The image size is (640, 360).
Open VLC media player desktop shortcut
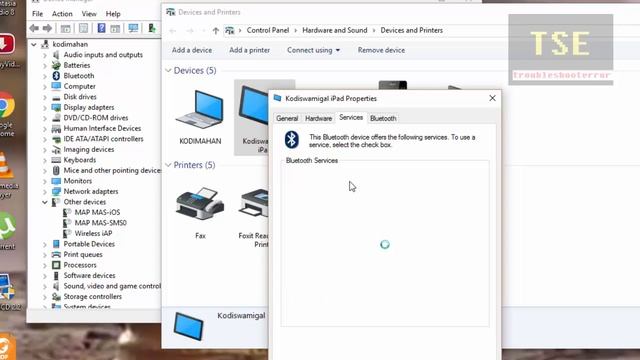(x=6, y=165)
